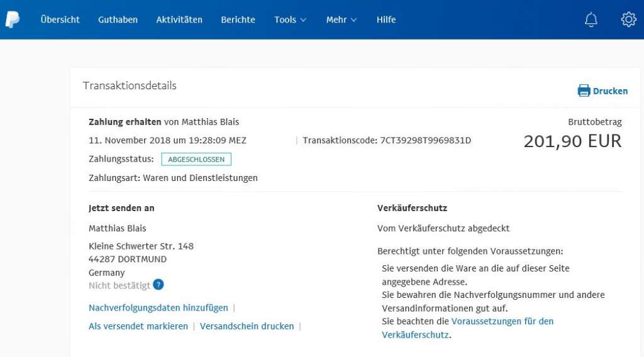
Task: Click the blue help icon beside Nicht bestätigt
Action: point(158,284)
